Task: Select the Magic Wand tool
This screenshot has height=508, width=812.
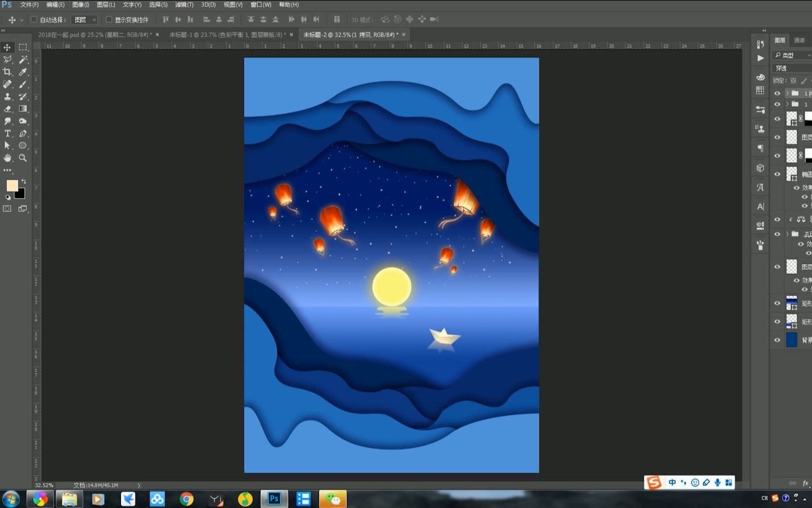Action: tap(23, 60)
